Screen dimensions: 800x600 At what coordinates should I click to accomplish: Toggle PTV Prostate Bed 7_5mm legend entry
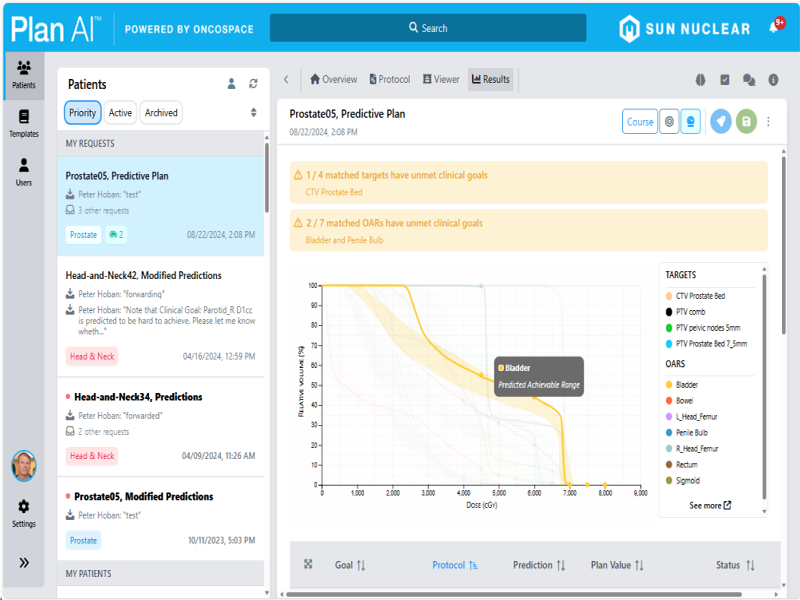(706, 344)
